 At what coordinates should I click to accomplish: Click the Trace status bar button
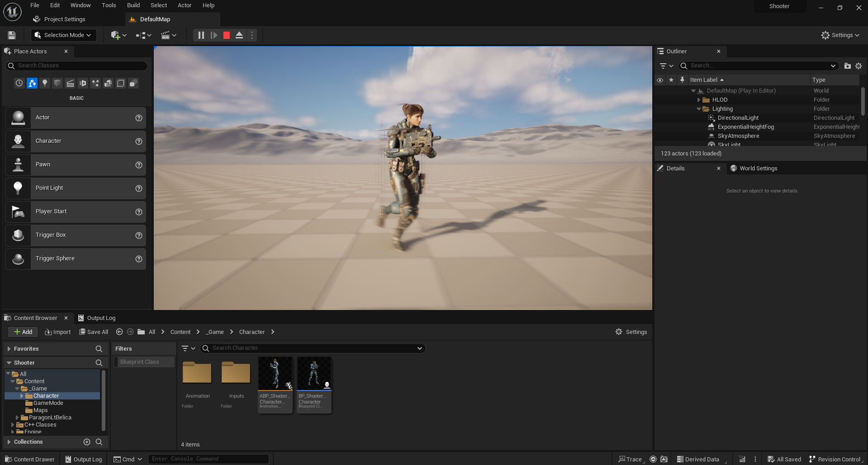631,459
